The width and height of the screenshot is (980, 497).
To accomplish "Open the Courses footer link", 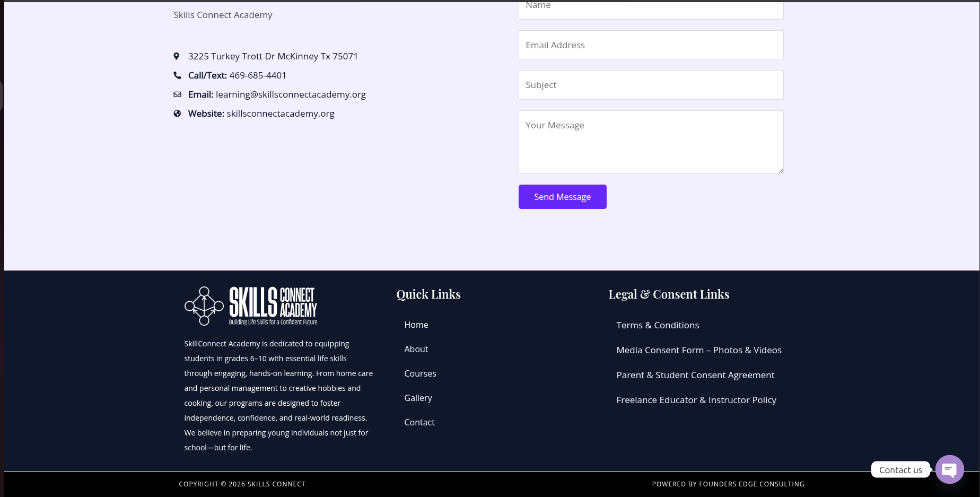I will 420,373.
